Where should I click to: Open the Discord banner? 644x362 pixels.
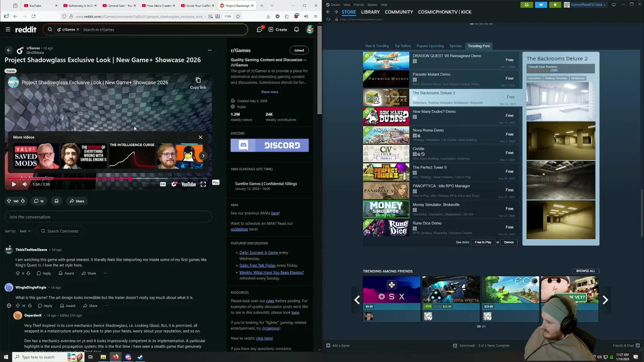pos(270,145)
